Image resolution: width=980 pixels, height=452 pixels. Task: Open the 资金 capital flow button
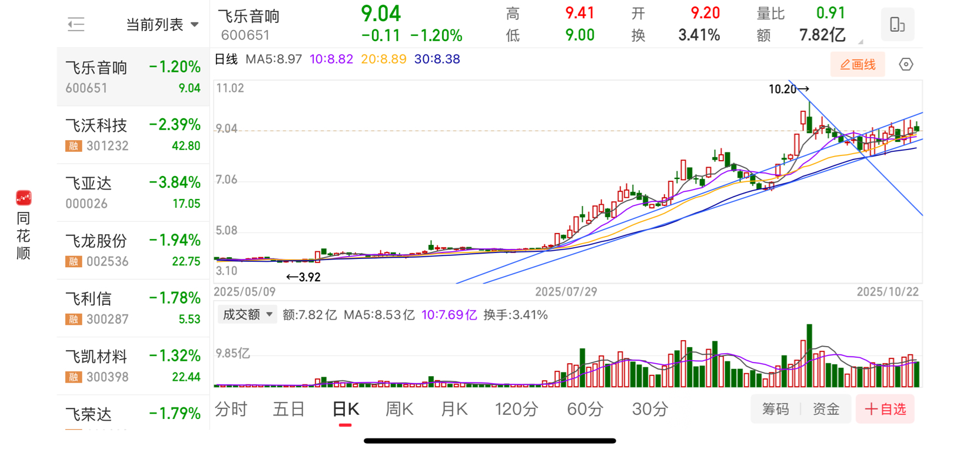pos(826,409)
